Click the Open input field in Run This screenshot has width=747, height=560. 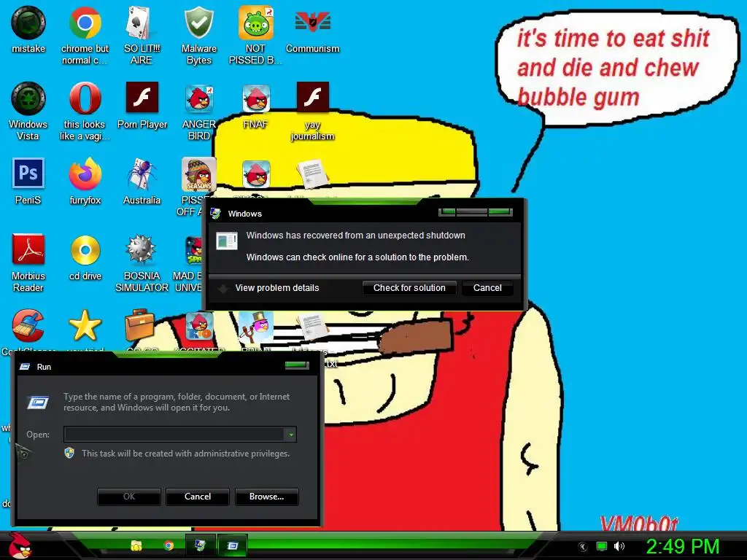tap(174, 434)
